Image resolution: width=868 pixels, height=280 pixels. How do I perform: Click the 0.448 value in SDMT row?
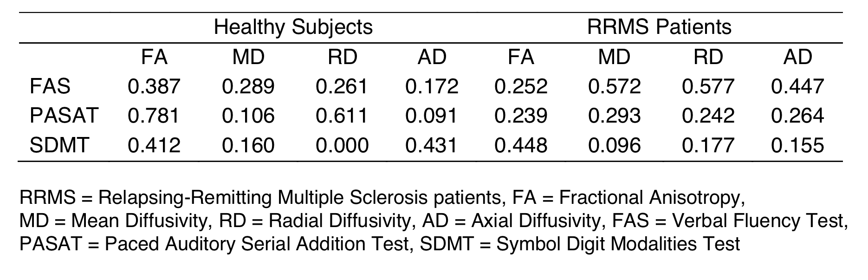(521, 145)
